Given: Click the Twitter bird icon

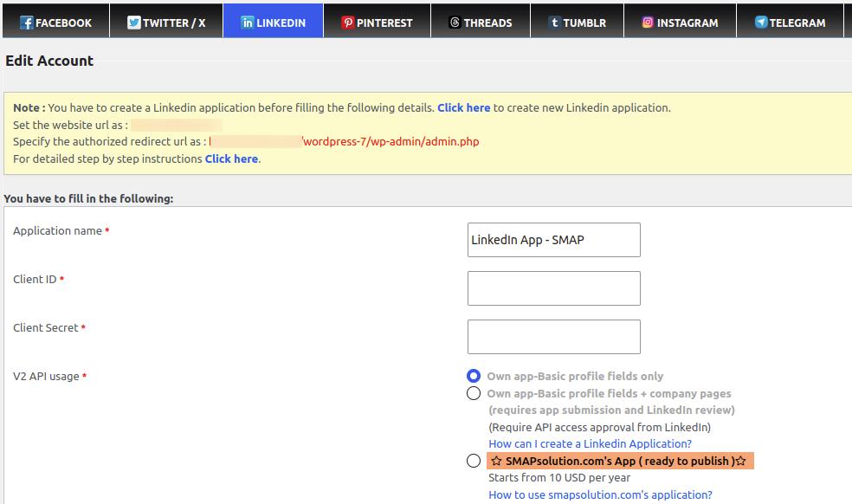Looking at the screenshot, I should (133, 23).
